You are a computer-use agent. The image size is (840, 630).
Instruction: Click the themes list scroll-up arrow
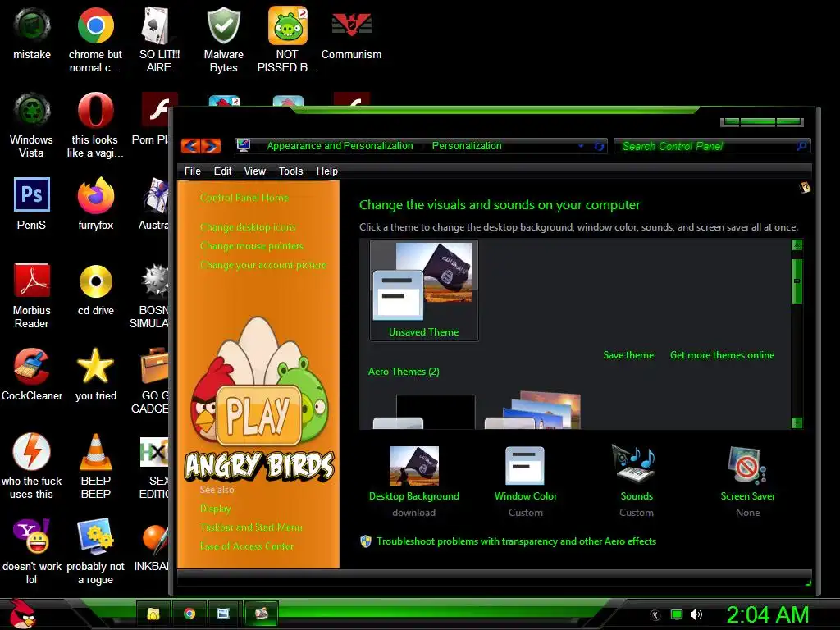coord(797,245)
